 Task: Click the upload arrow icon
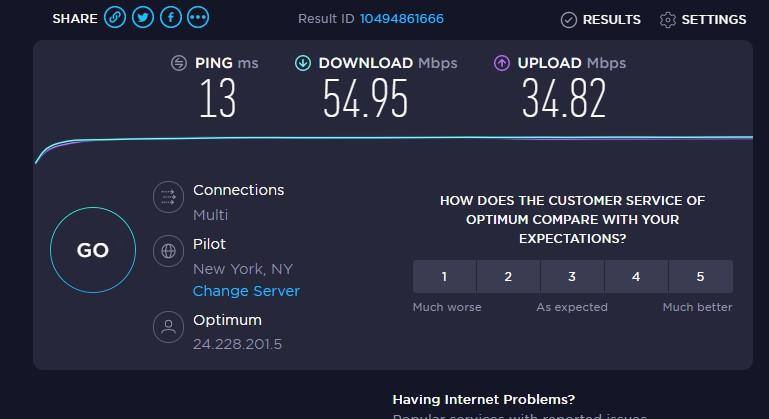(x=502, y=63)
